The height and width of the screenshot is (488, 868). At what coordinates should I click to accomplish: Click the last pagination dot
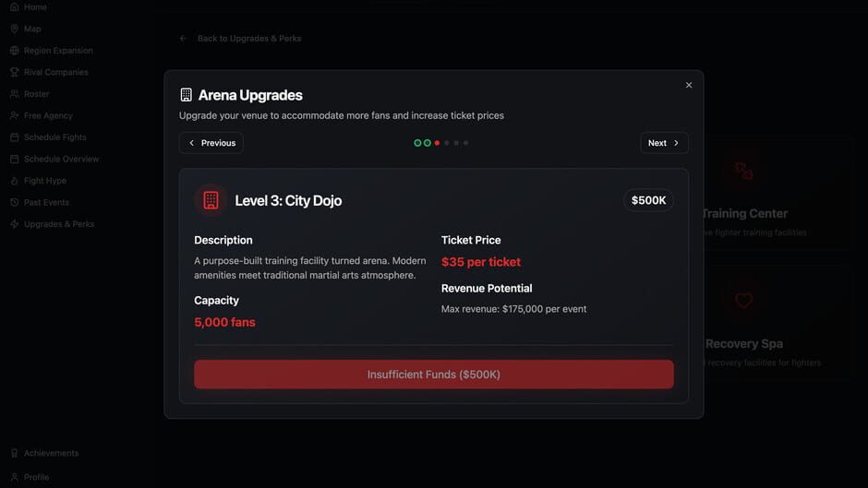pyautogui.click(x=466, y=143)
